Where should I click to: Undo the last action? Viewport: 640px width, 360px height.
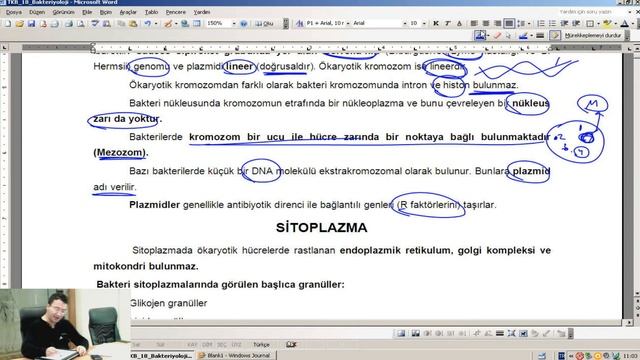[147, 24]
